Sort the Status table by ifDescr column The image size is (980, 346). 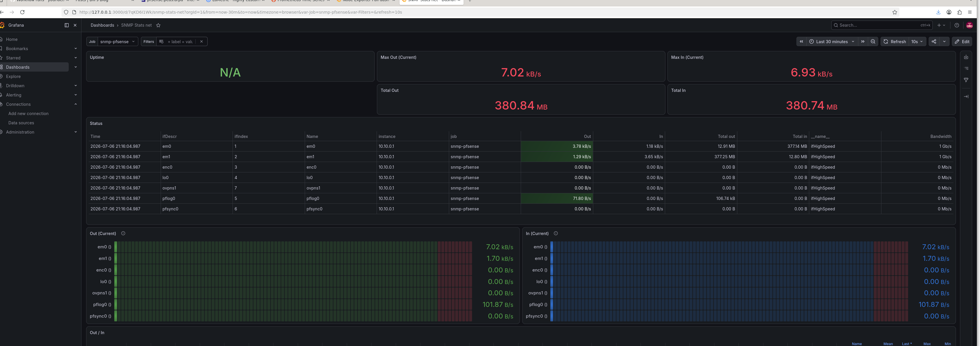coord(169,136)
